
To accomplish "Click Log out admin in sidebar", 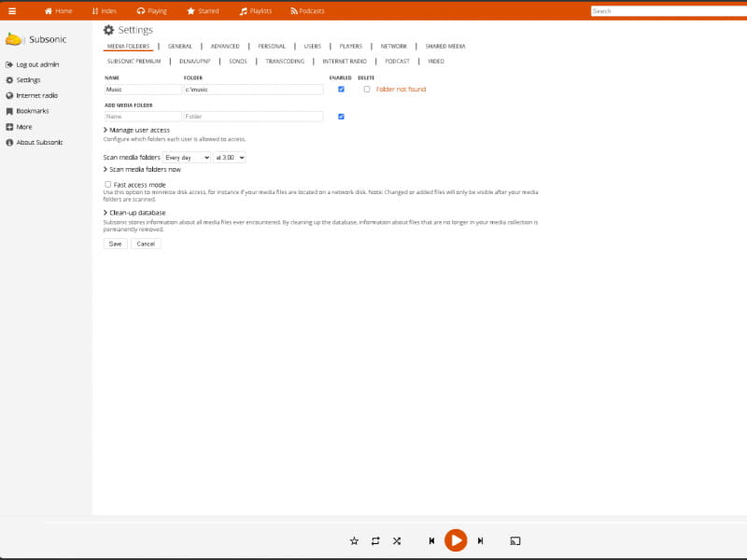I will coord(33,64).
